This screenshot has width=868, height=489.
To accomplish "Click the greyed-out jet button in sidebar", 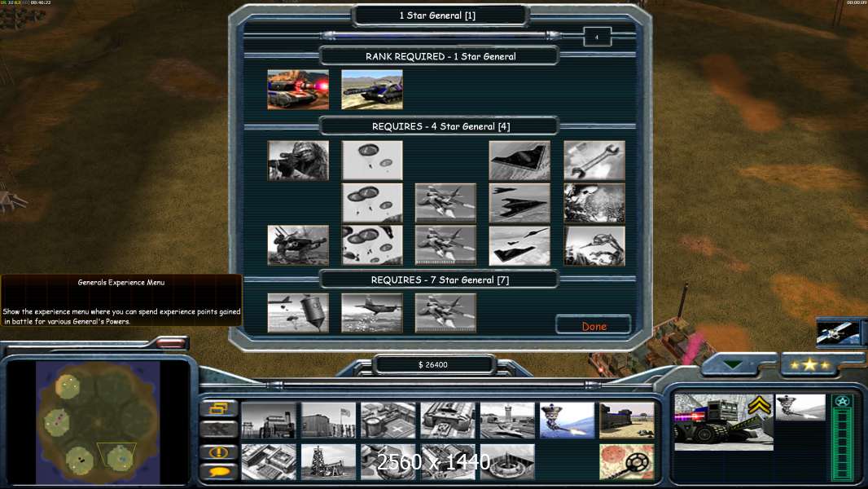I will click(x=219, y=430).
